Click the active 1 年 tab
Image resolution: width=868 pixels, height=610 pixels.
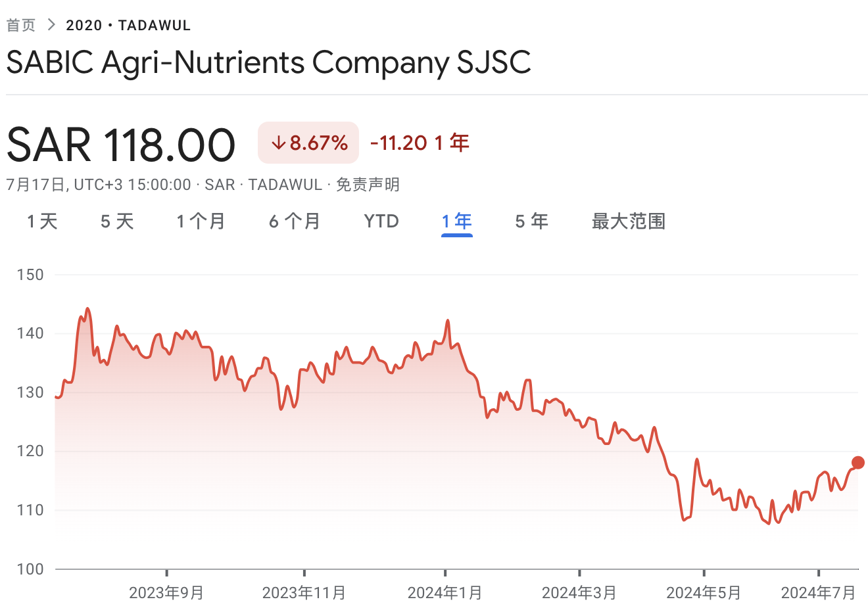456,222
